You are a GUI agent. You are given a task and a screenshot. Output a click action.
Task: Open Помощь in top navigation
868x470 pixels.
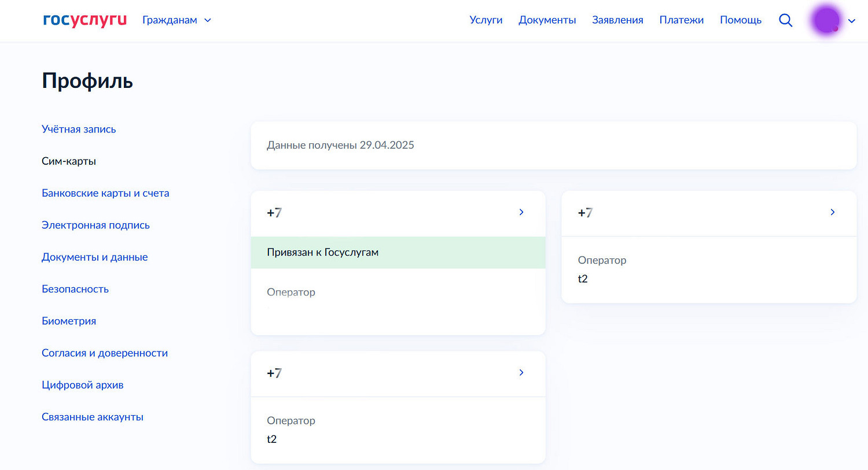point(740,20)
